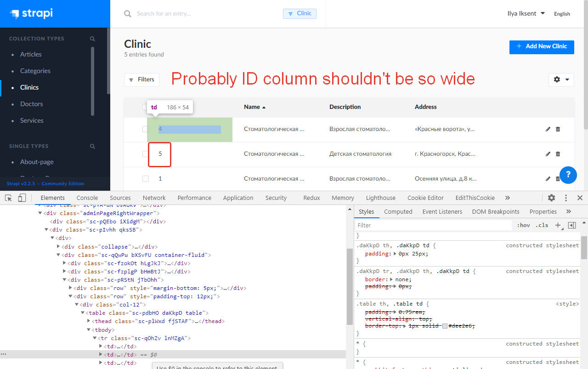Select all rows header checkbox
588x369 pixels.
point(145,107)
